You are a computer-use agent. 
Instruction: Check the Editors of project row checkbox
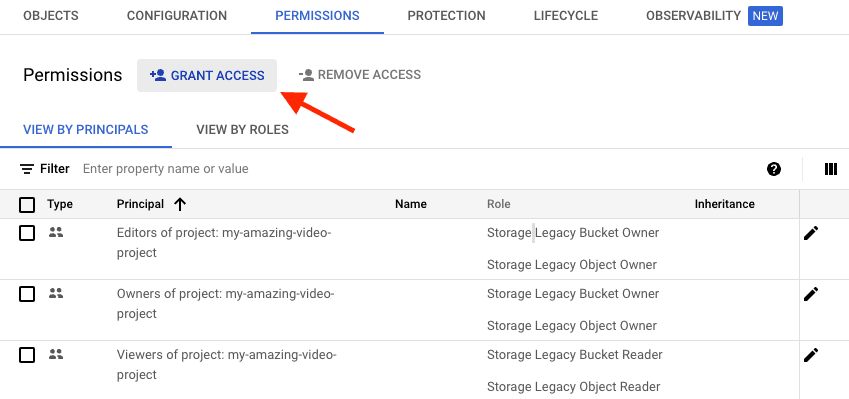pos(27,233)
